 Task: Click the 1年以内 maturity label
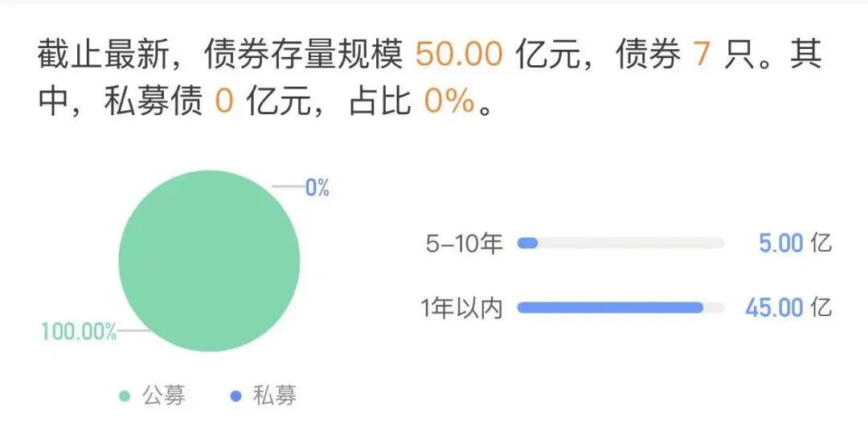tap(461, 307)
